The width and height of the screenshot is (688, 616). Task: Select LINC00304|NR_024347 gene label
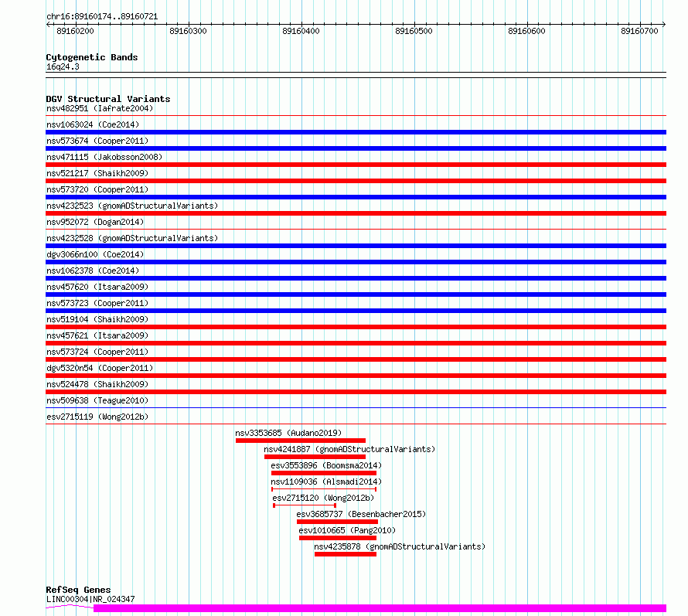pos(90,599)
